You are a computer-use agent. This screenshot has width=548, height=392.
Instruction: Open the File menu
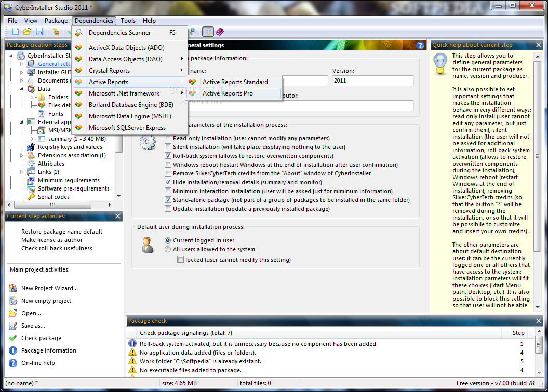12,21
